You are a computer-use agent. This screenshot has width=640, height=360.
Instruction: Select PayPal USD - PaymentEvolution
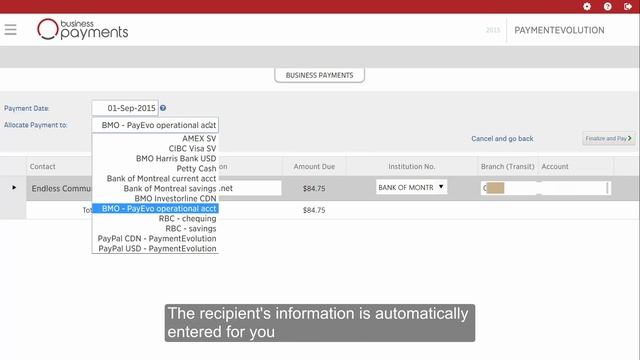(x=156, y=249)
